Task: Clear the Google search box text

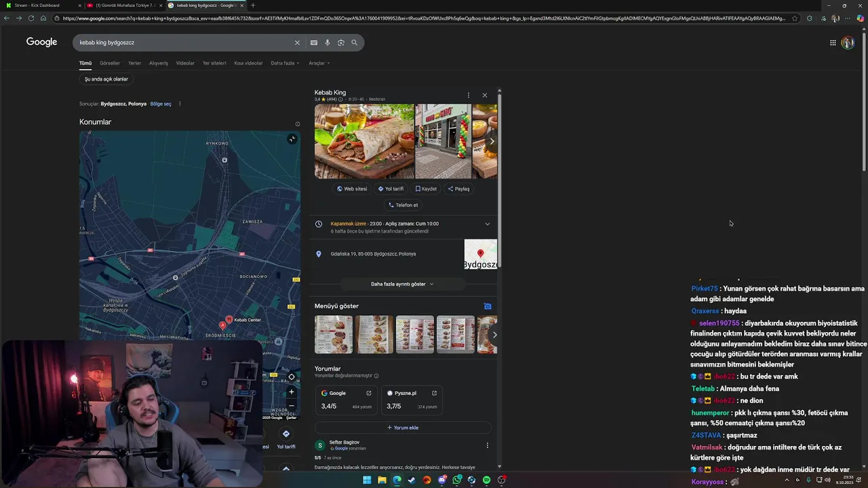Action: tap(296, 43)
